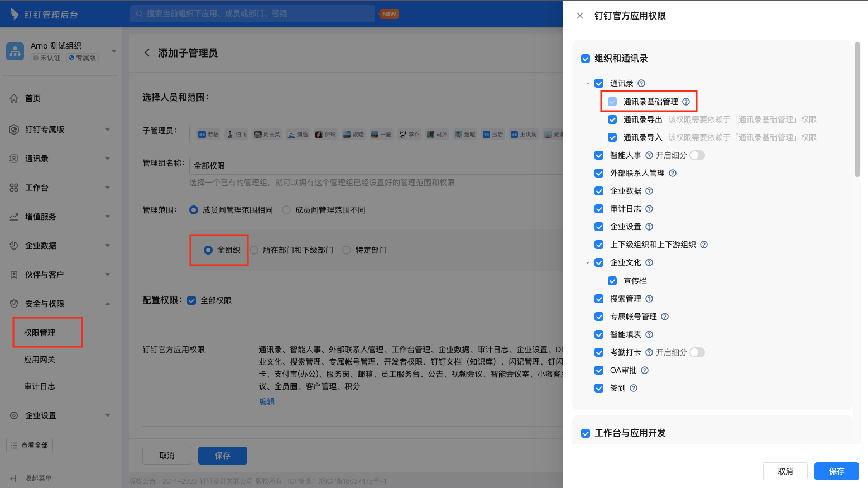Image resolution: width=868 pixels, height=488 pixels.
Task: Open 应用网关 in the sidebar
Action: tap(40, 360)
